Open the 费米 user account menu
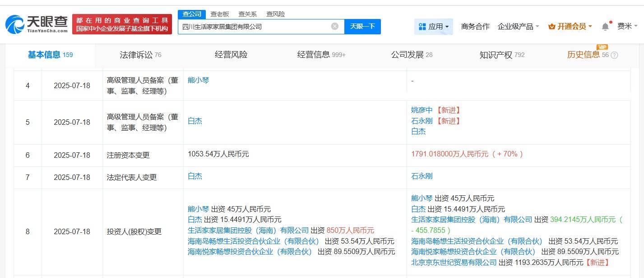This screenshot has width=644, height=278. click(x=628, y=26)
